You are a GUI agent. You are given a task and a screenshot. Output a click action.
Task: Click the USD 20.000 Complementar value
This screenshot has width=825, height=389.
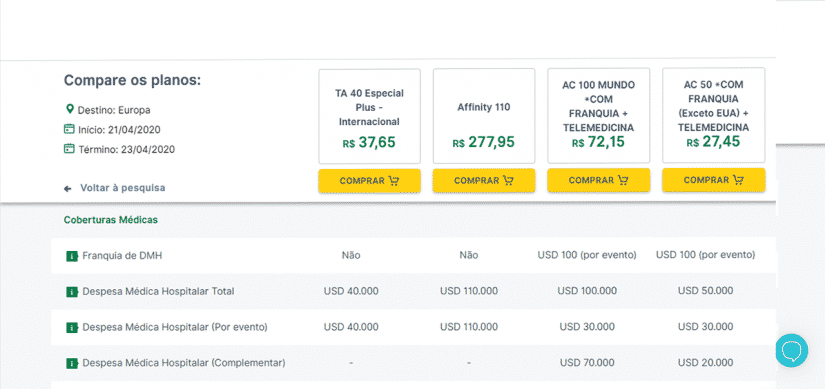(705, 363)
